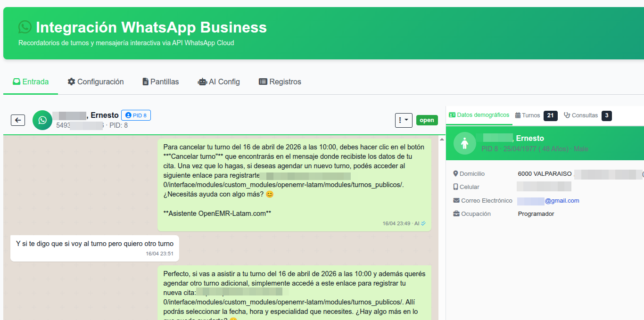The height and width of the screenshot is (320, 644).
Task: Click the message starting "Para cancelar tu turno"
Action: (x=294, y=185)
